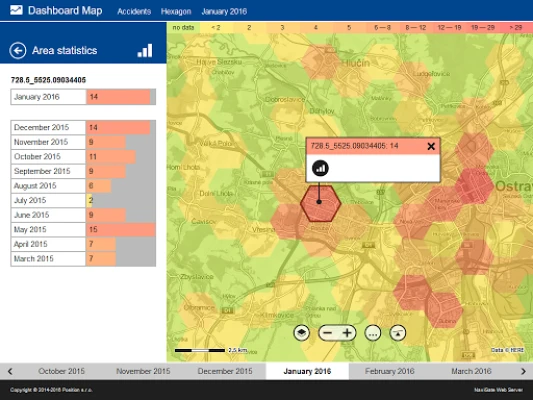Click the back arrow in Area statistics
This screenshot has width=533, height=400.
18,51
